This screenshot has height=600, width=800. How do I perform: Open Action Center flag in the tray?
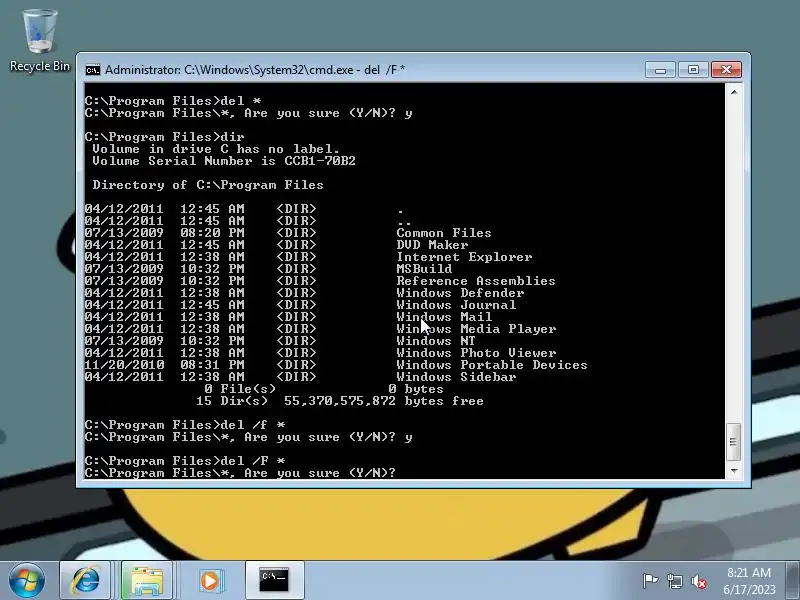click(650, 581)
